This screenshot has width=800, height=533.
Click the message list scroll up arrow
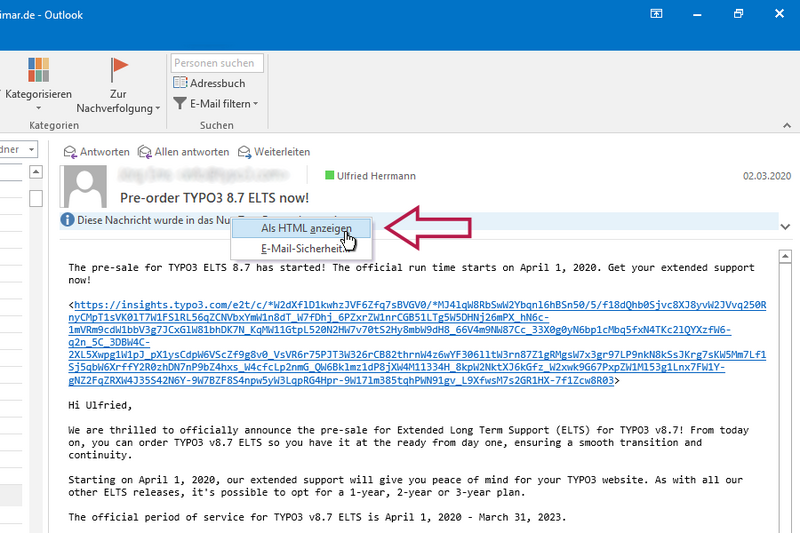pyautogui.click(x=36, y=172)
